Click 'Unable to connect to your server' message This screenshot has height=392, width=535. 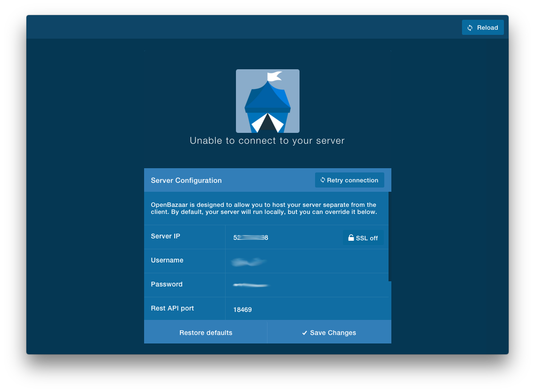point(267,141)
